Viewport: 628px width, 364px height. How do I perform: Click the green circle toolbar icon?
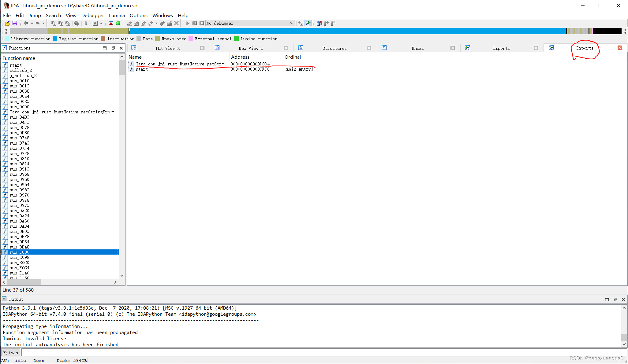[x=118, y=23]
